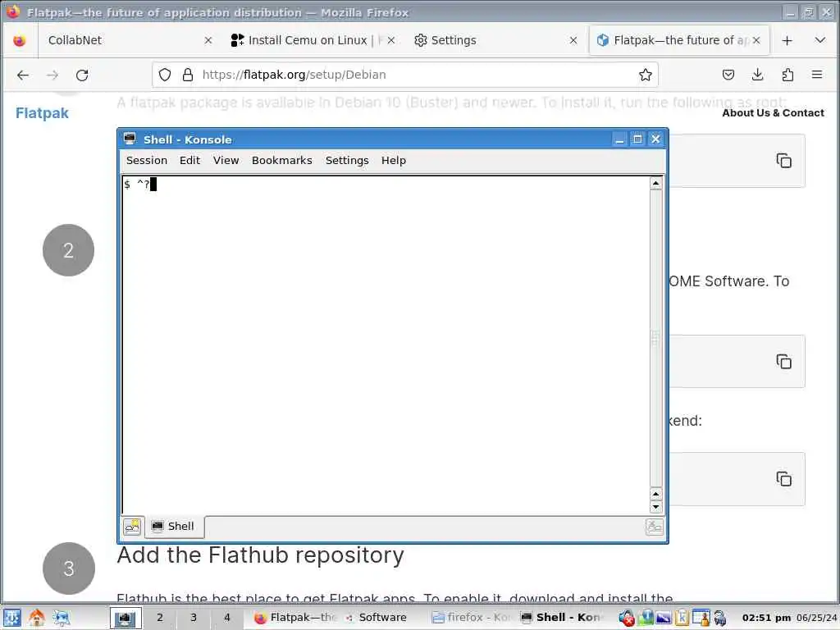Image resolution: width=840 pixels, height=630 pixels.
Task: Close the CollabNet tab
Action: point(208,41)
